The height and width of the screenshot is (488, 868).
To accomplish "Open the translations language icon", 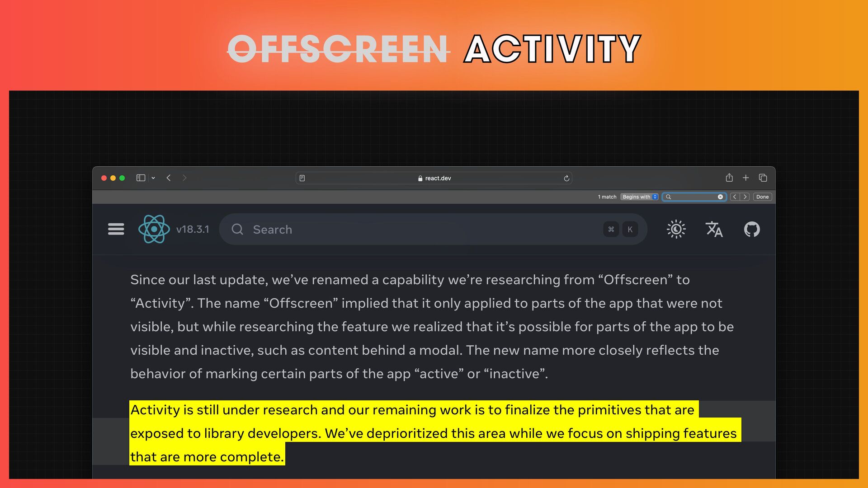I will pos(714,229).
